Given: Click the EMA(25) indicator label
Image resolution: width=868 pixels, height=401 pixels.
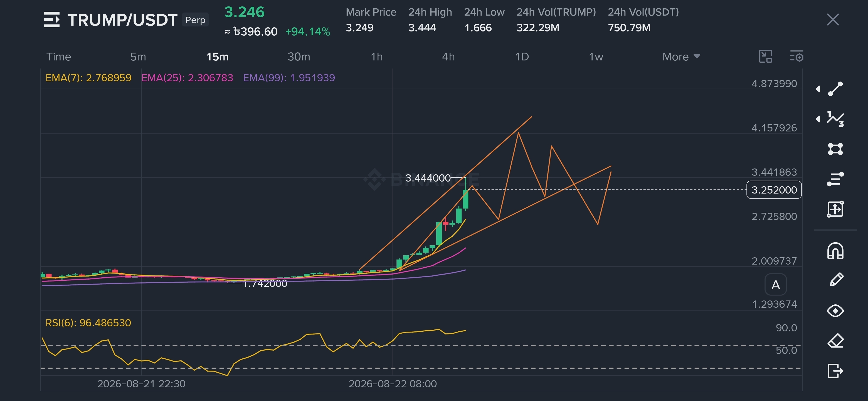Looking at the screenshot, I should point(187,78).
